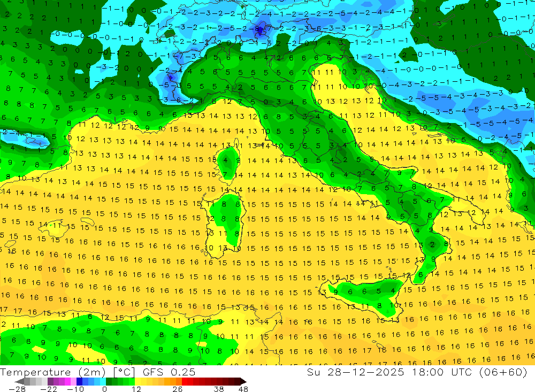Click the date "Su 28-12-2025"
The image size is (535, 392).
click(355, 372)
